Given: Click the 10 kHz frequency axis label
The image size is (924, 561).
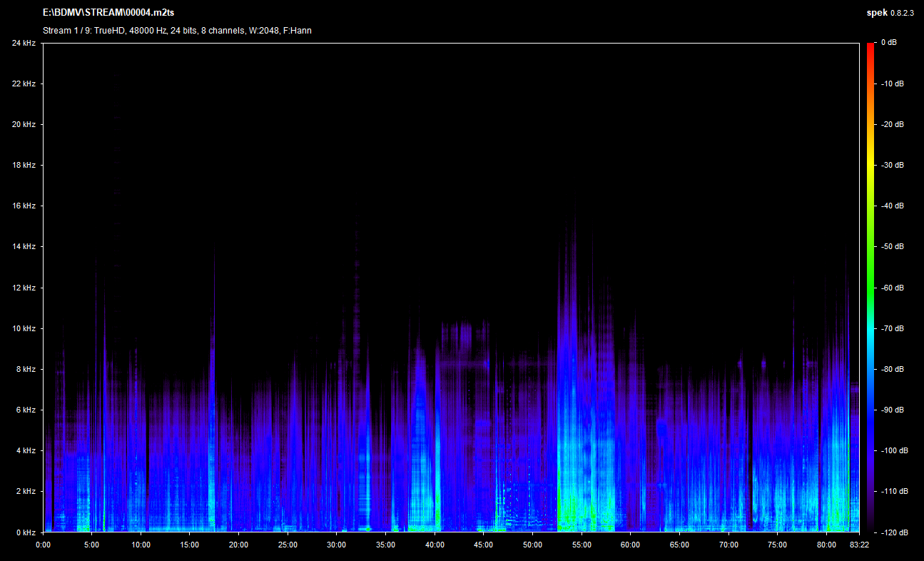Looking at the screenshot, I should [x=24, y=328].
